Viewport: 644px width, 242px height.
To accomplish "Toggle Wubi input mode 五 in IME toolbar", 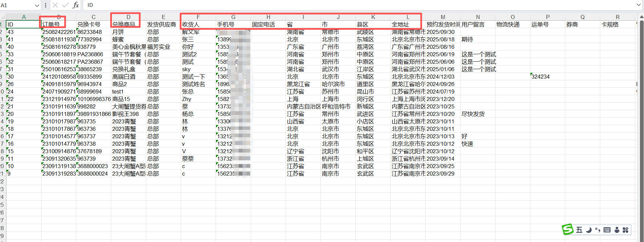I will 579,230.
